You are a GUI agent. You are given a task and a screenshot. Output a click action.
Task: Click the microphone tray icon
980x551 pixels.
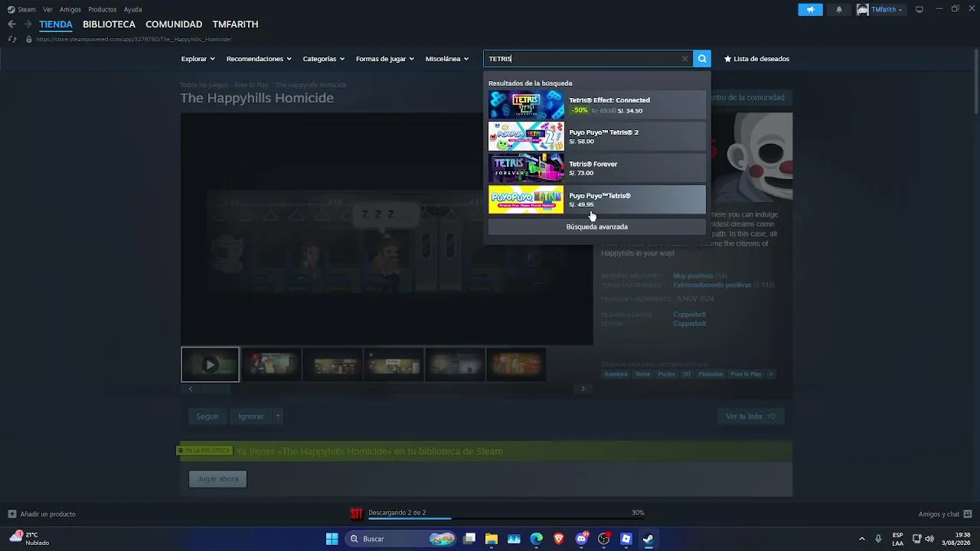point(878,539)
